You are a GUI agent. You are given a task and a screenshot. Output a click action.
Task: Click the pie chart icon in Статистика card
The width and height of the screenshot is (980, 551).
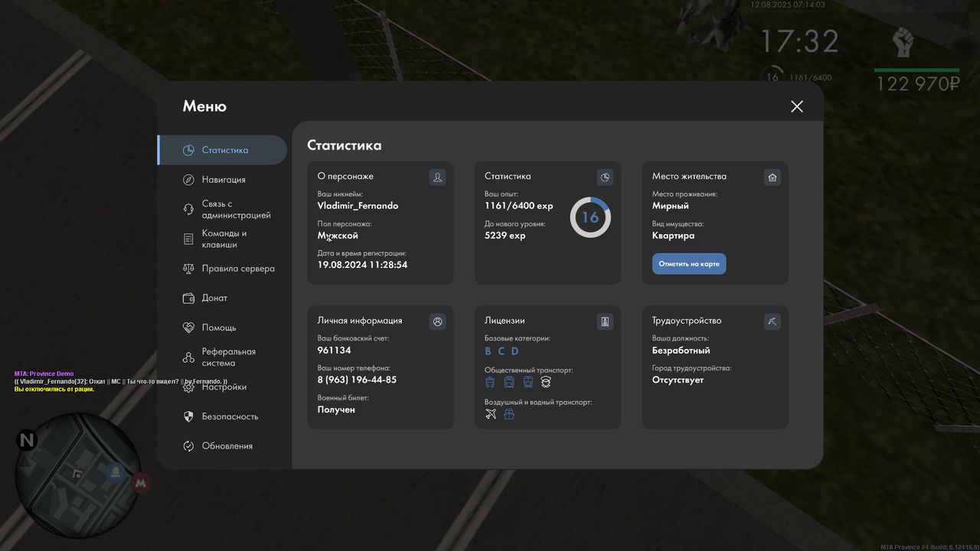coord(605,178)
